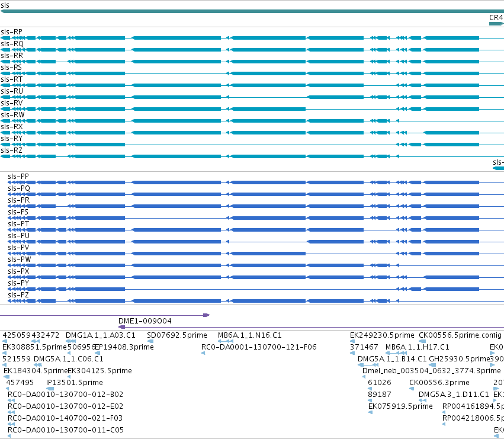Click EST label IP13501.5prime
Screen dimensions: 504x439
[x=75, y=382]
